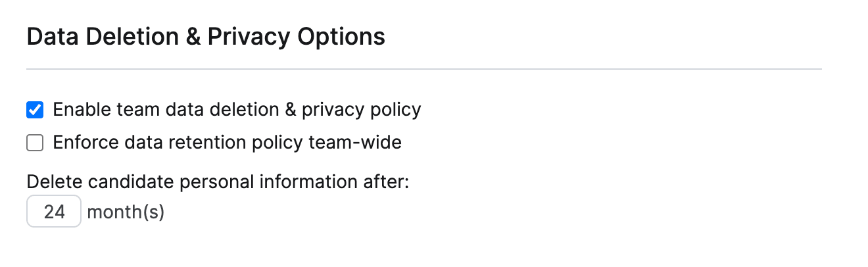This screenshot has height=267, width=868.
Task: Click the 'Data Deletion & Privacy Options' heading
Action: click(206, 37)
